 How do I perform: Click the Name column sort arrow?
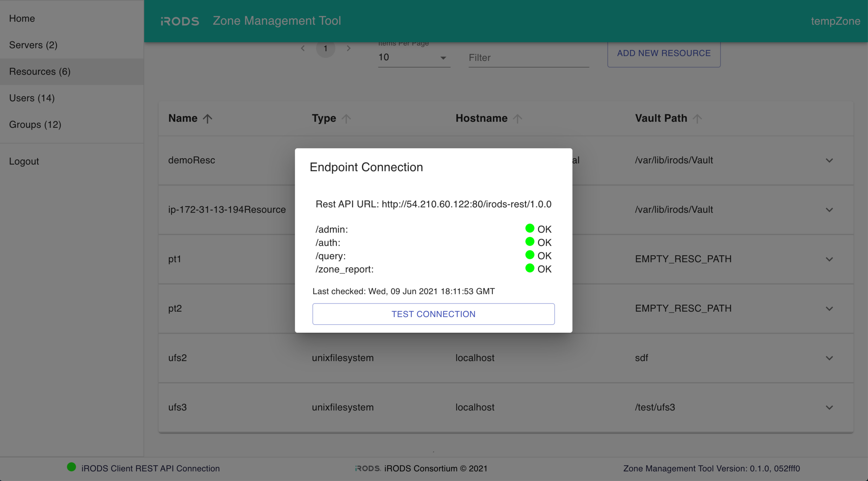pyautogui.click(x=207, y=119)
